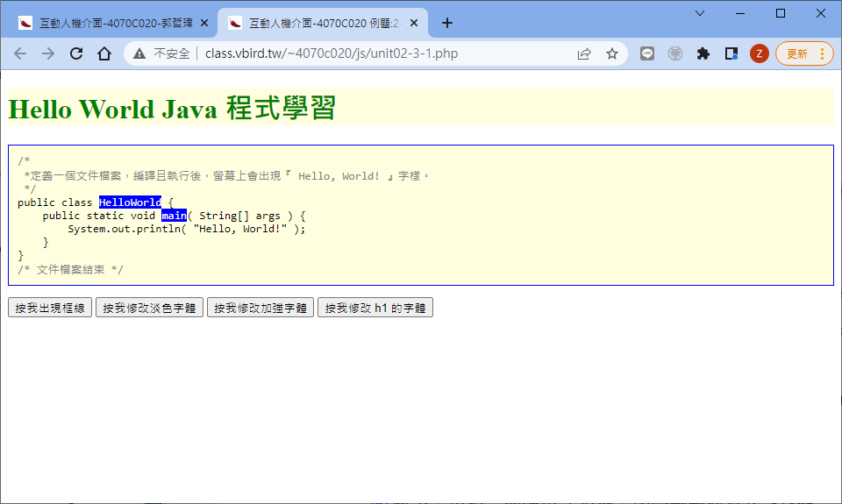This screenshot has height=504, width=842.
Task: Open the LINE extension icon
Action: 647,53
